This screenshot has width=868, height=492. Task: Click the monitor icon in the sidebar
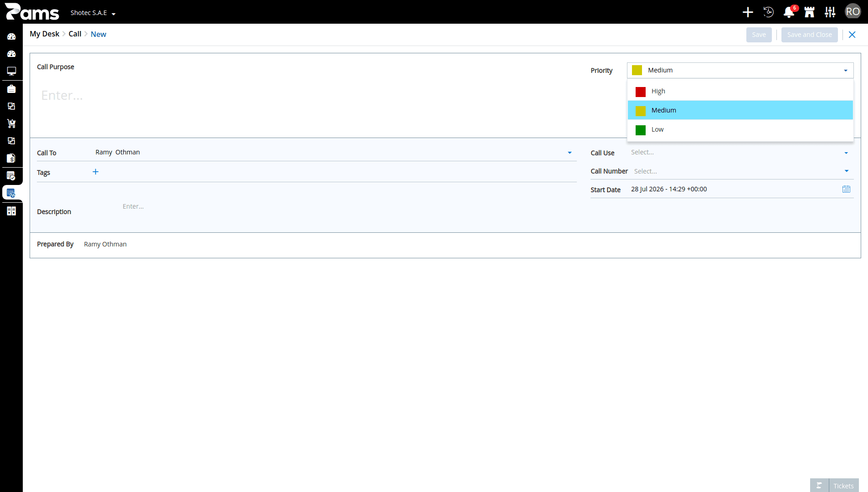click(x=11, y=71)
